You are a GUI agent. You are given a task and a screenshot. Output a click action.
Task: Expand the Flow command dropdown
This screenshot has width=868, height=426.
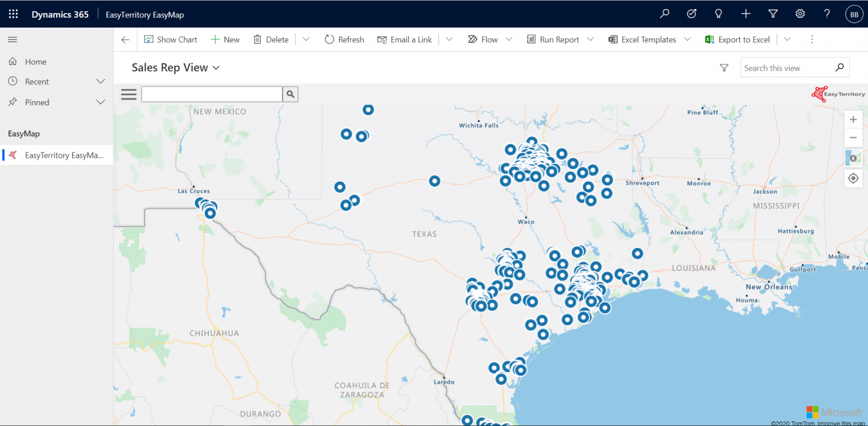(x=509, y=39)
